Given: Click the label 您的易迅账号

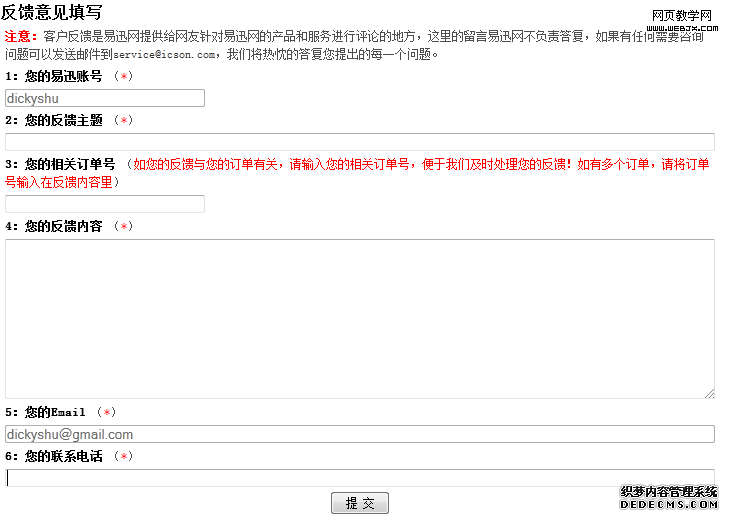Looking at the screenshot, I should pyautogui.click(x=63, y=76).
